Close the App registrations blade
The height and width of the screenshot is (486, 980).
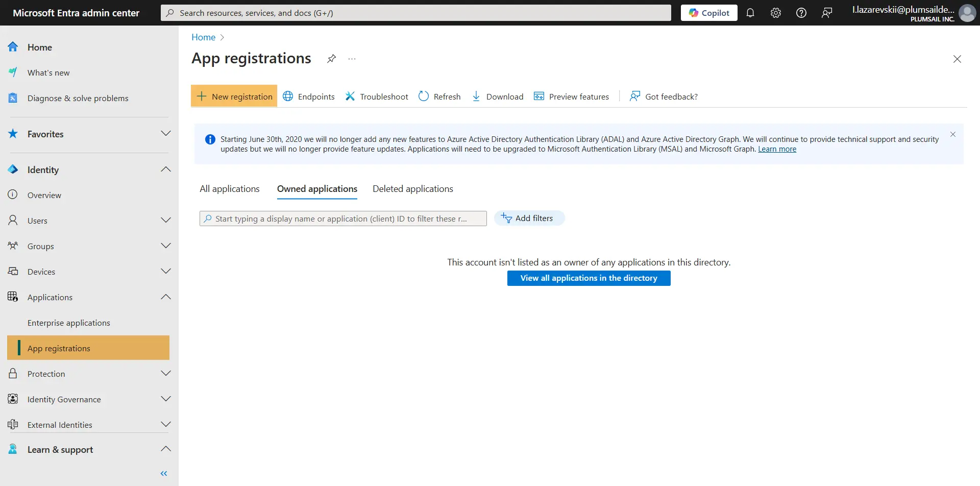click(957, 59)
